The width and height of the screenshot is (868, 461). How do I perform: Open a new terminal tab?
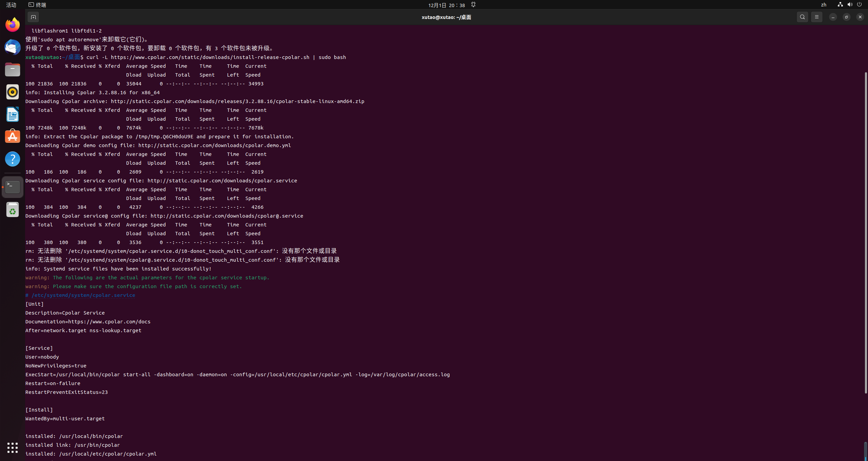[33, 17]
